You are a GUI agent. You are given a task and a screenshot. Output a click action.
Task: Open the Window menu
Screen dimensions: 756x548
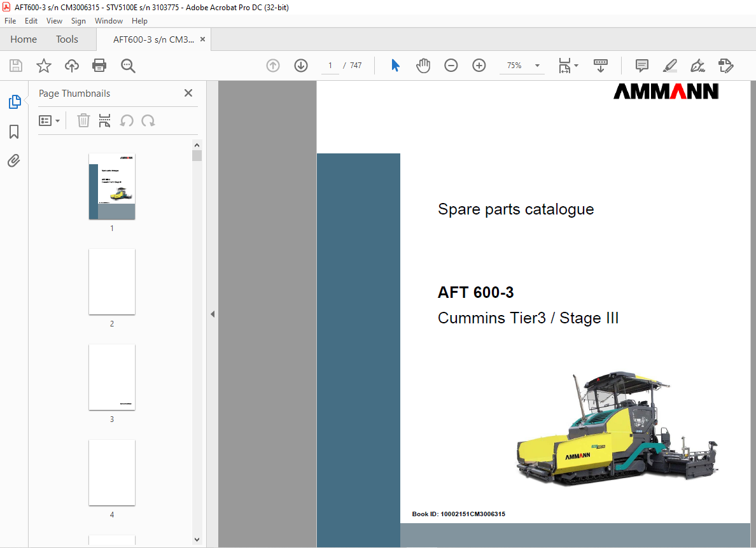tap(108, 21)
